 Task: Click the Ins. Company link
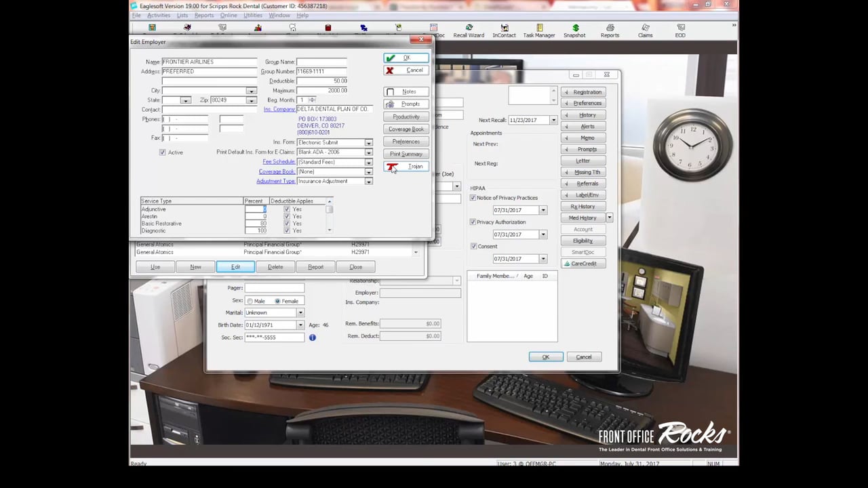[279, 109]
